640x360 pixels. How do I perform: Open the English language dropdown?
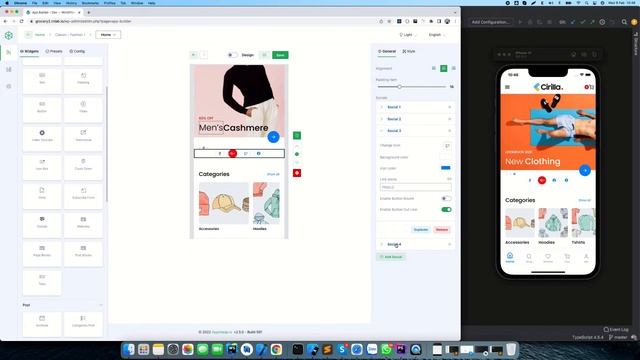tap(437, 35)
